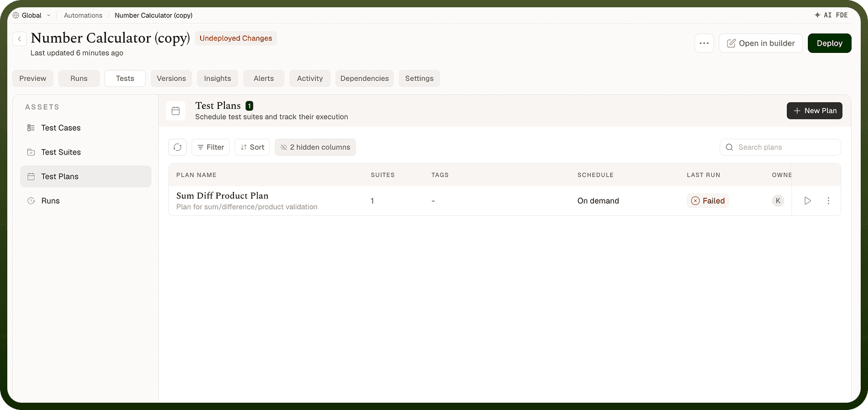The width and height of the screenshot is (868, 410).
Task: Click the Undeployed Changes badge
Action: (x=236, y=38)
